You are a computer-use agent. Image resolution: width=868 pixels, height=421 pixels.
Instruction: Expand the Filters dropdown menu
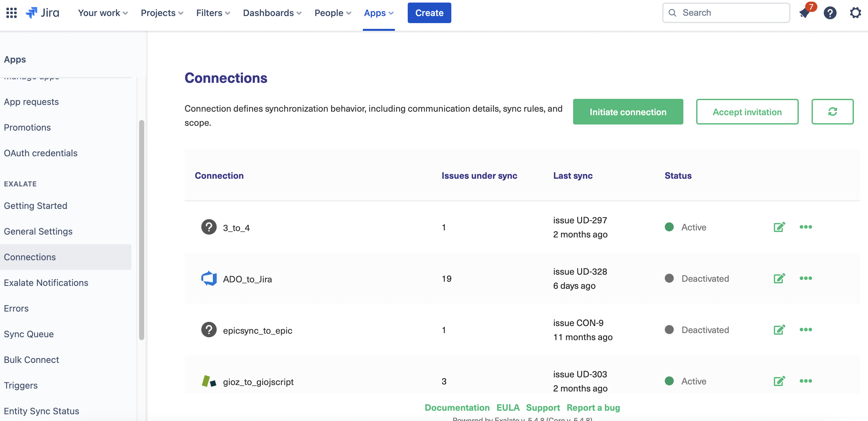click(213, 12)
